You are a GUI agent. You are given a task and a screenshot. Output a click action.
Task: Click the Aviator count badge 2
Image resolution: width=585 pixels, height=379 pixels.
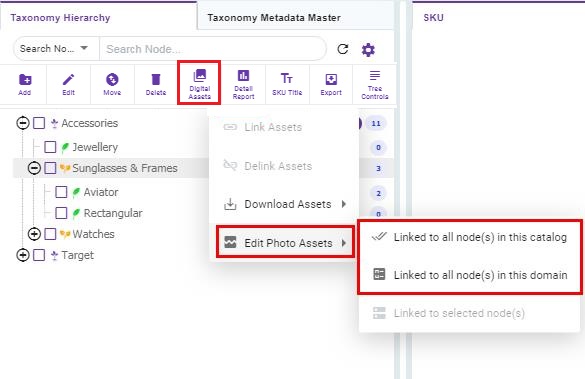[x=378, y=193]
